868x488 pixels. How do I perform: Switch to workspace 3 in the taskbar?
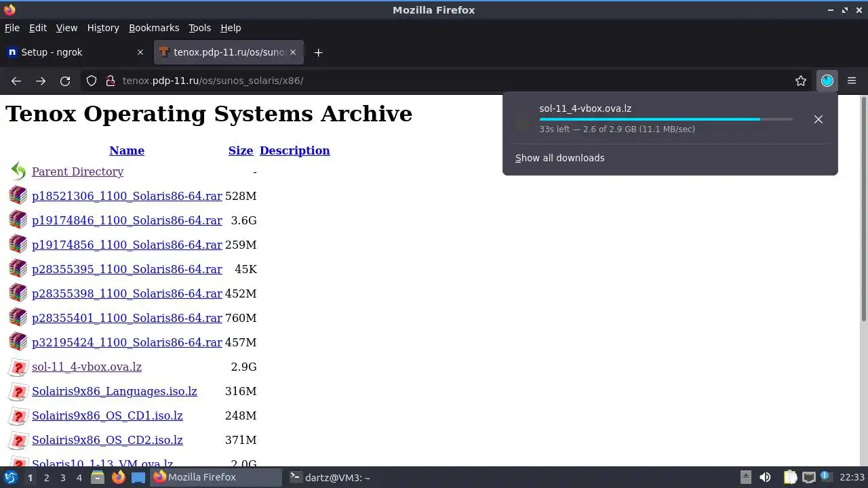tap(62, 477)
